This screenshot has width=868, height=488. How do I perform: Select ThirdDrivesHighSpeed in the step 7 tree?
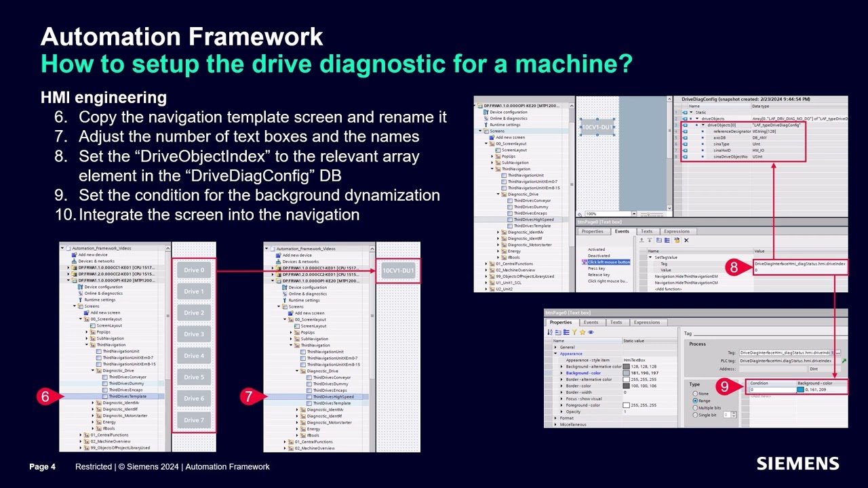coord(333,396)
